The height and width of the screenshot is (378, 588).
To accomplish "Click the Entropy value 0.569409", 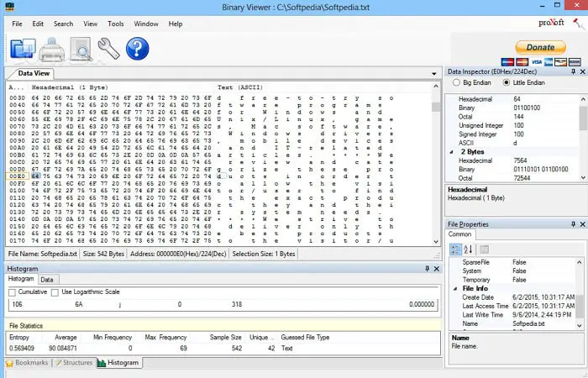I will point(22,348).
